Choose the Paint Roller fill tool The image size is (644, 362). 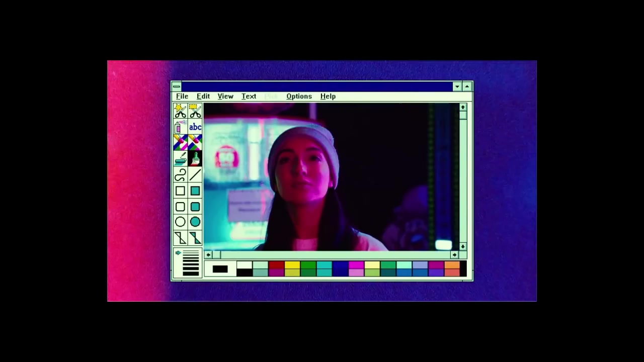click(180, 159)
